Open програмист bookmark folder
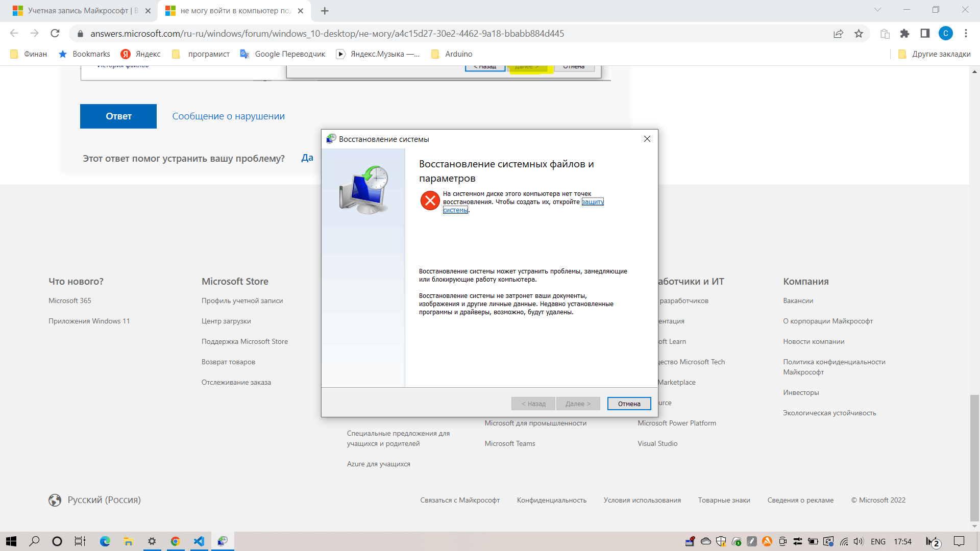This screenshot has height=551, width=980. point(201,54)
